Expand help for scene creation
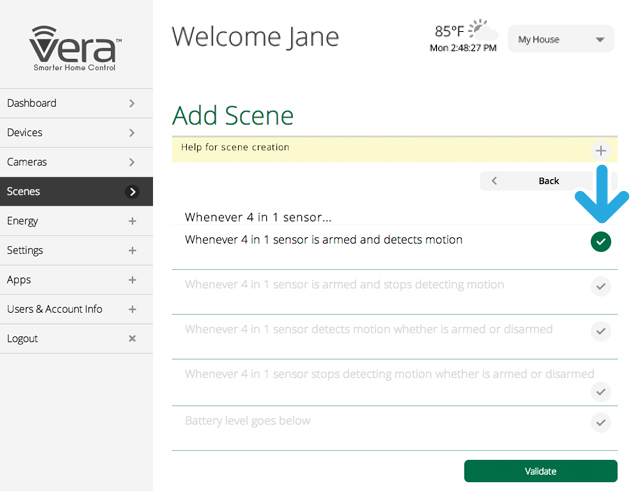Screen dimensions: 640x500 600,150
